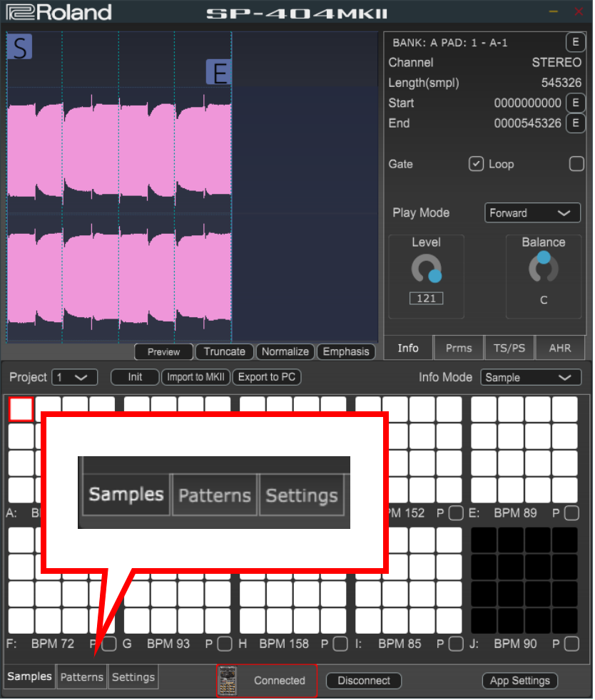Open the Play Mode Forward dropdown
This screenshot has width=595, height=700.
[534, 213]
